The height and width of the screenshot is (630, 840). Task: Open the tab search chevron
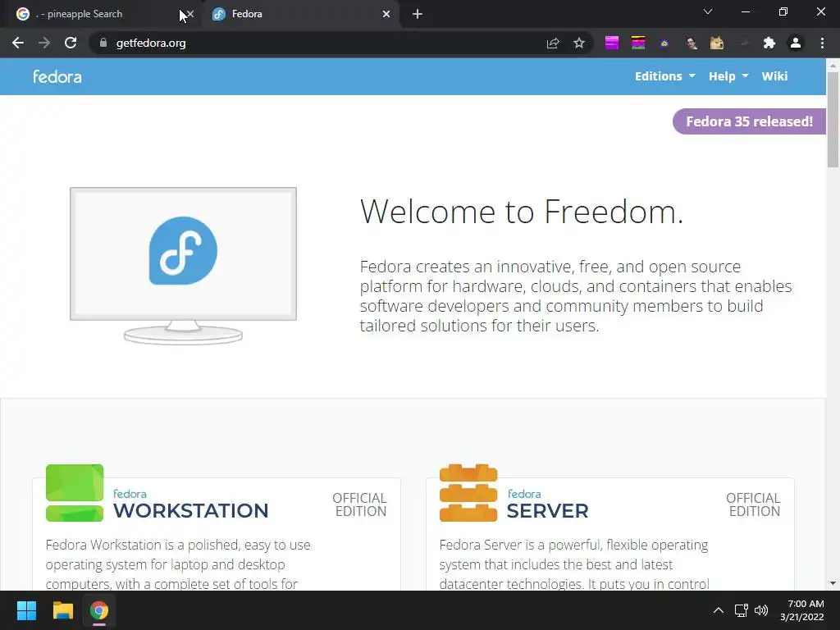(x=708, y=11)
